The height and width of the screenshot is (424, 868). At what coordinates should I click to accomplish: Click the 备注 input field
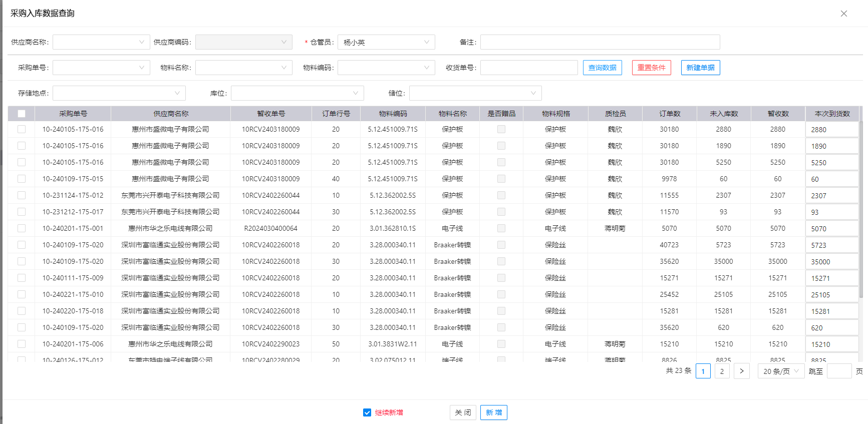tap(600, 42)
